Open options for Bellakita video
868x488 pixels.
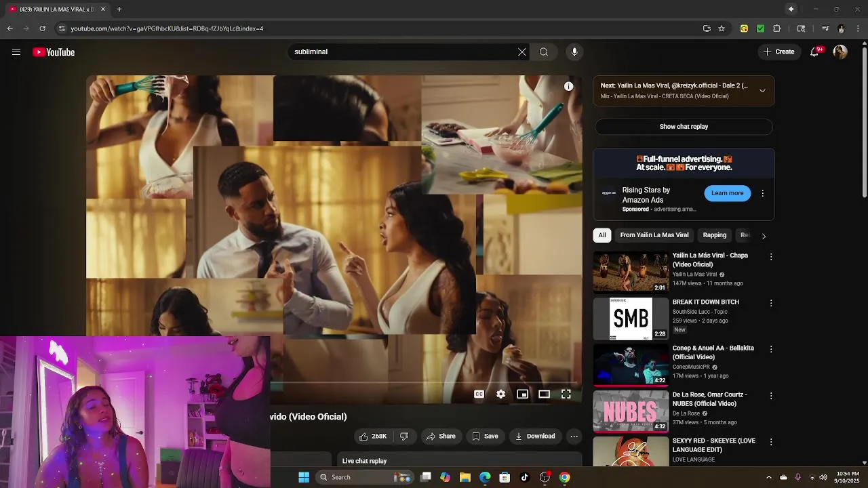(x=771, y=349)
